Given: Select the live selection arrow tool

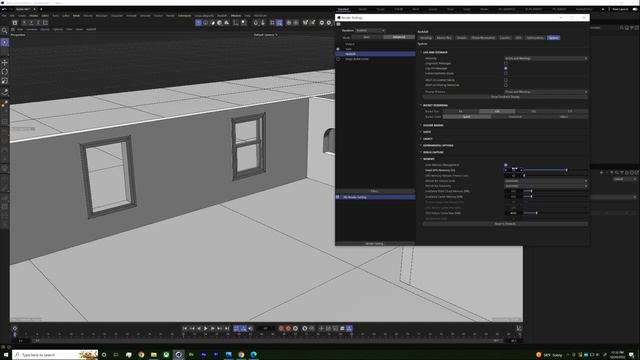Looking at the screenshot, I should (4, 42).
